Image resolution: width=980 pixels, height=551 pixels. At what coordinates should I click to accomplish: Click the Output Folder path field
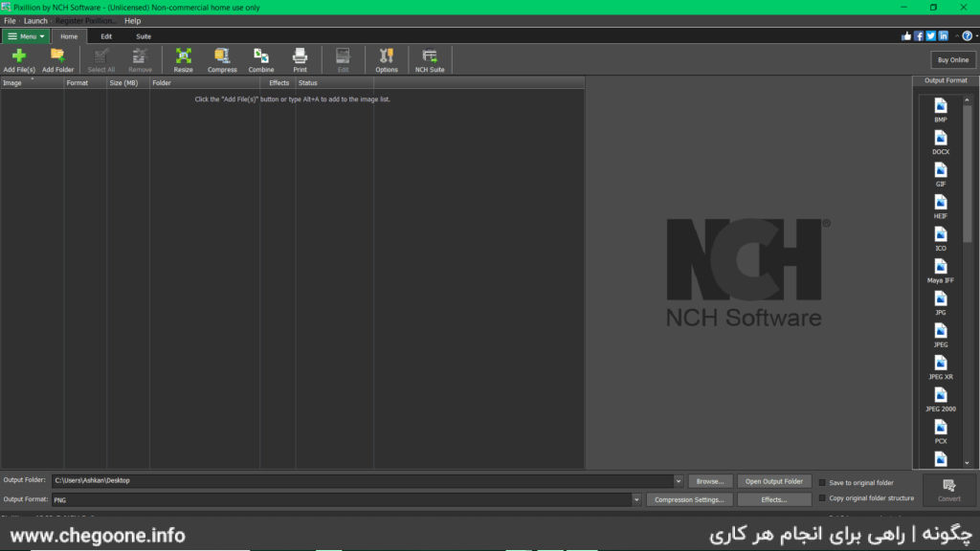(x=363, y=481)
